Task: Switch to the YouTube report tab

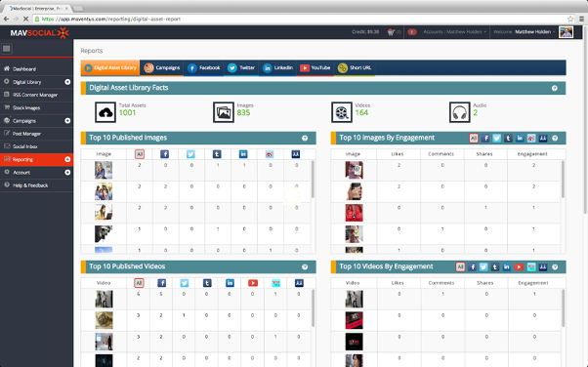Action: point(315,68)
